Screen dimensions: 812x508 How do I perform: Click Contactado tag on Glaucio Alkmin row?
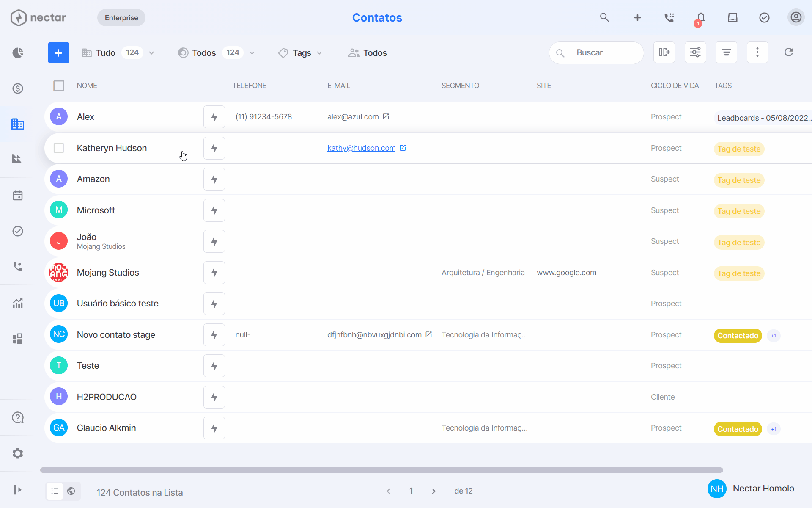coord(738,429)
